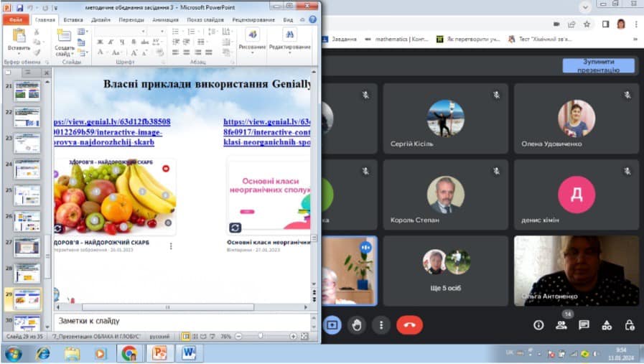Open the font size dropdown

pos(162,32)
